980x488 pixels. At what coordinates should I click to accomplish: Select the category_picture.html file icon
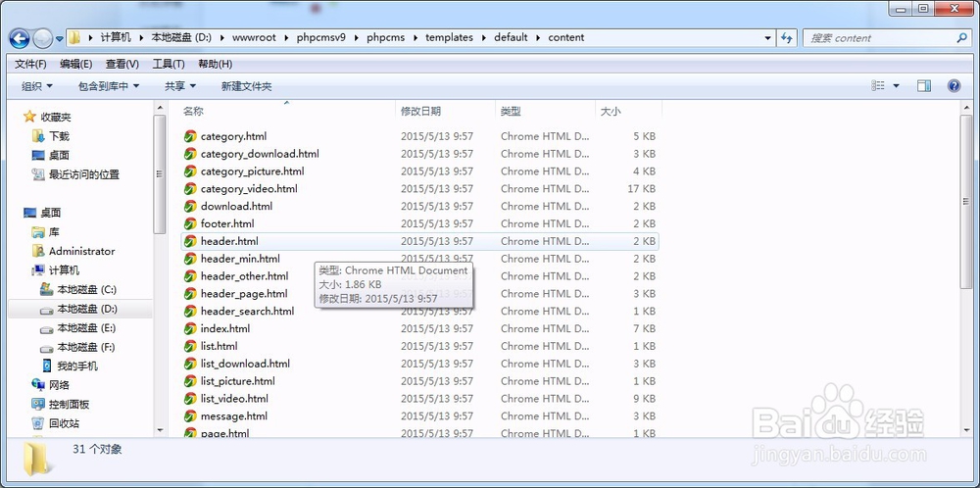pos(190,171)
